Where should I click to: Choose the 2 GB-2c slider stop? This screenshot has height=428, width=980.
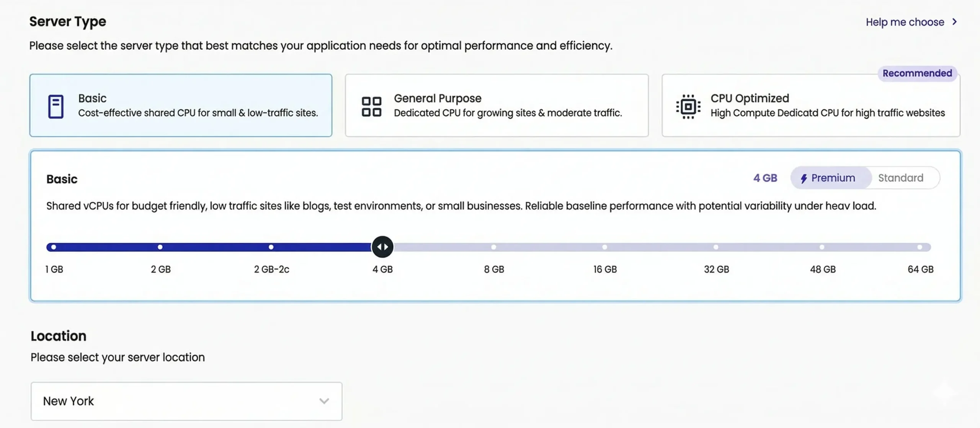[x=271, y=247]
